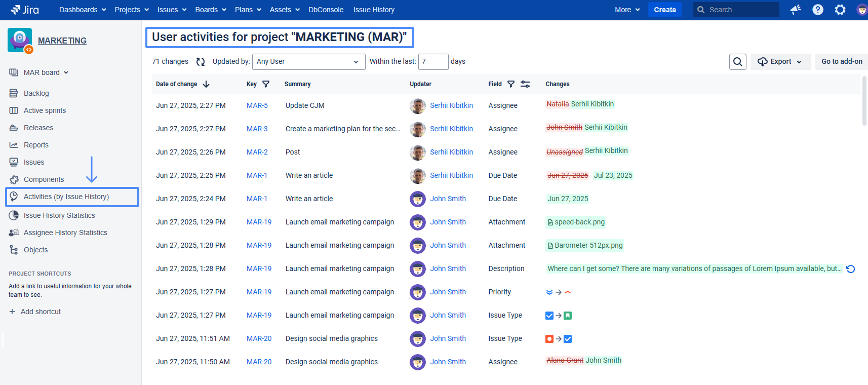The height and width of the screenshot is (385, 868).
Task: Open the MAR-5 issue link
Action: [x=257, y=105]
